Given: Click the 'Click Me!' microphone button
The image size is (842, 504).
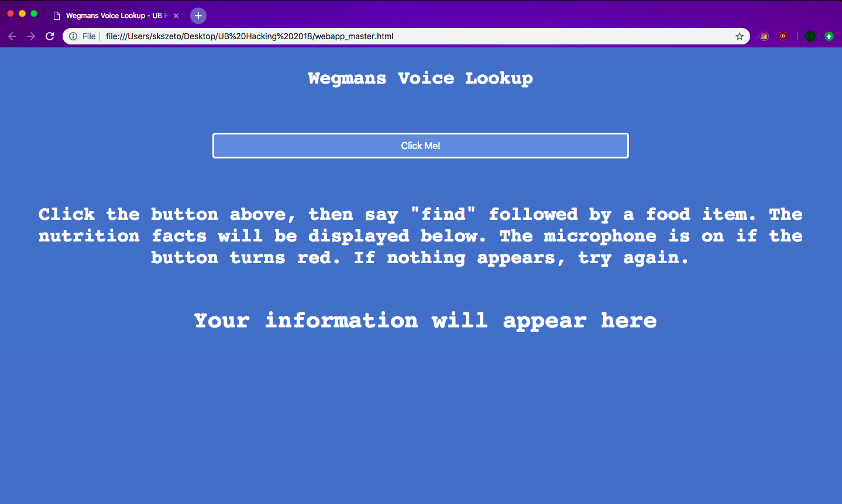Looking at the screenshot, I should (x=420, y=146).
